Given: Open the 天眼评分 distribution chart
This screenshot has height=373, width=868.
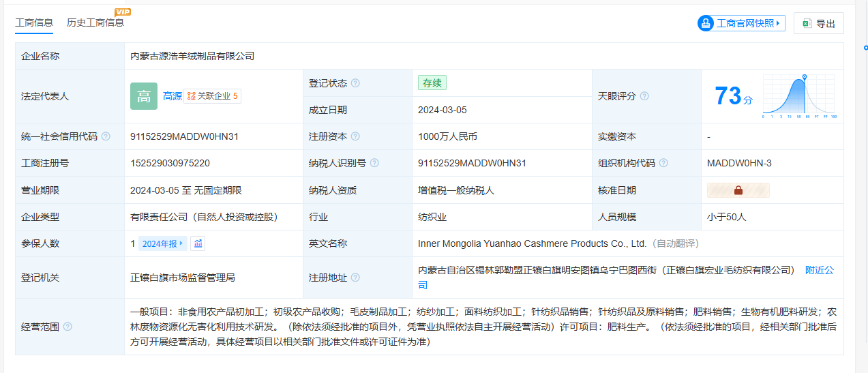Looking at the screenshot, I should pyautogui.click(x=799, y=96).
